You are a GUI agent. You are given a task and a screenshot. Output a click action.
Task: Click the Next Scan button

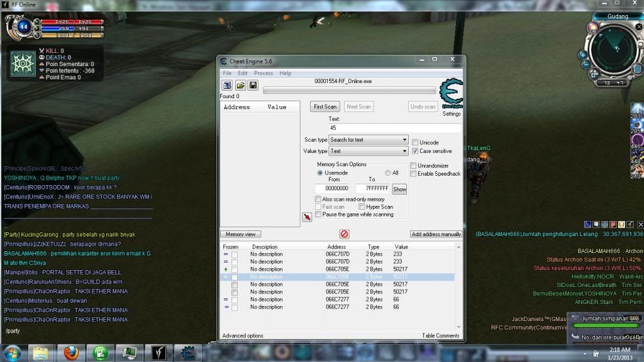pos(358,106)
